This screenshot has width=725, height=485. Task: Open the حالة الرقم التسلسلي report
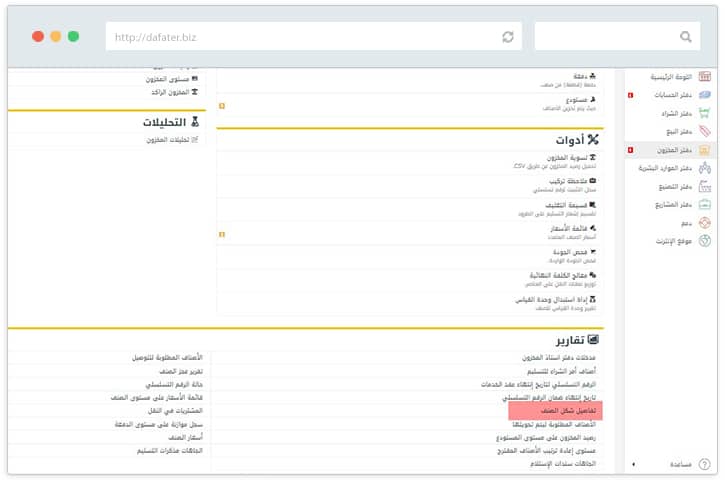(174, 384)
